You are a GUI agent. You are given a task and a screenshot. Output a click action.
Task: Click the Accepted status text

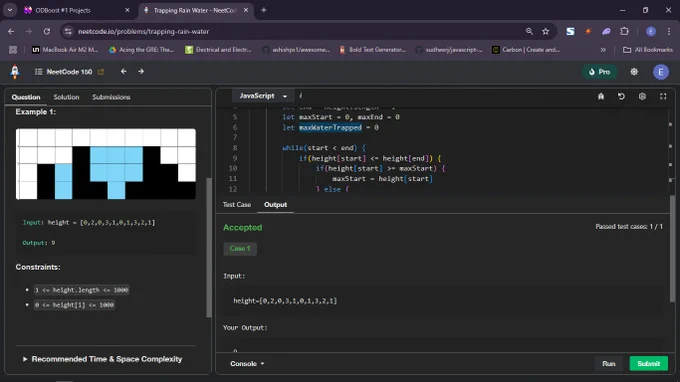242,228
